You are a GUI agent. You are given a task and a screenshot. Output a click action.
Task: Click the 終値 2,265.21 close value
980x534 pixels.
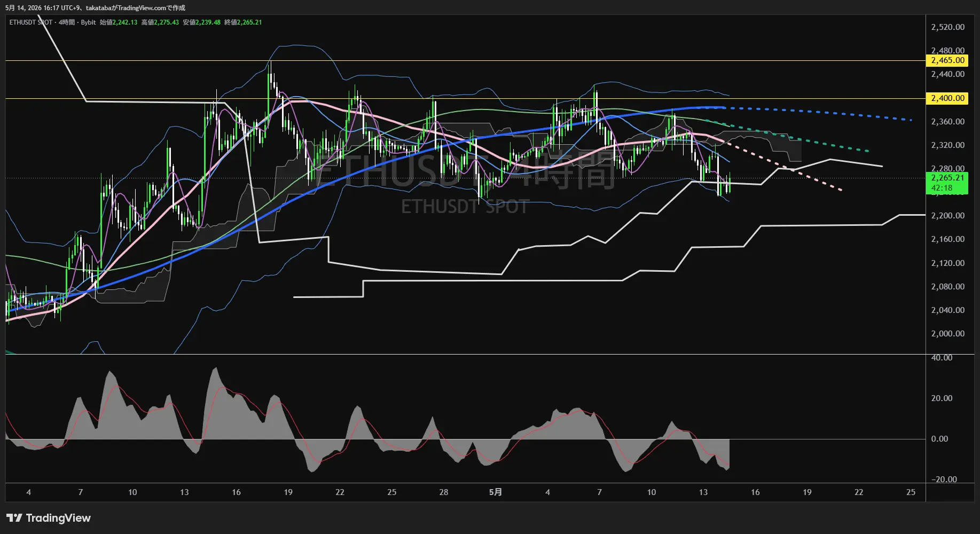pos(243,22)
